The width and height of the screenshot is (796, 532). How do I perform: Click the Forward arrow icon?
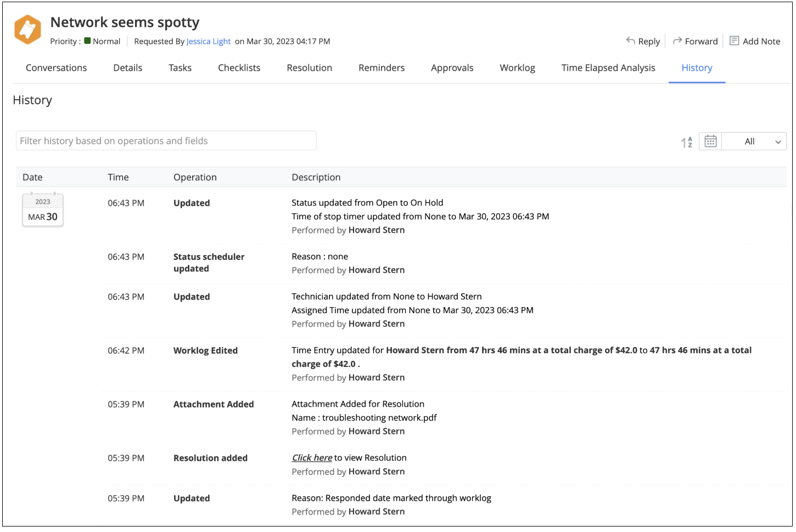(677, 41)
